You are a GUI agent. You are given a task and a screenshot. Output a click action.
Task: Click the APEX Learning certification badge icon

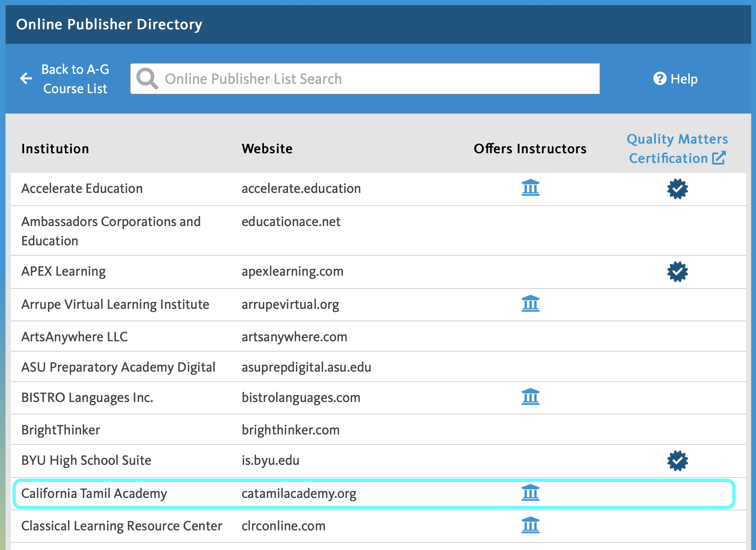[x=677, y=272]
